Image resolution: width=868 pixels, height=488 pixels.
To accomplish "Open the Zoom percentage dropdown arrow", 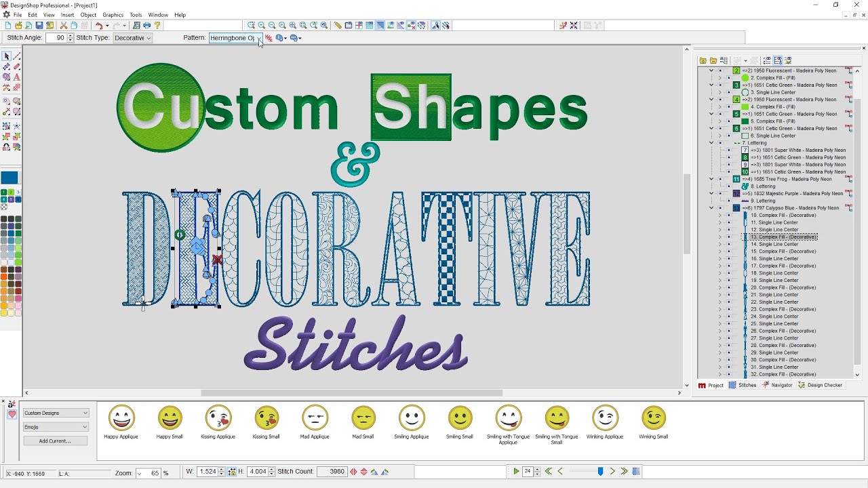I will pos(140,472).
